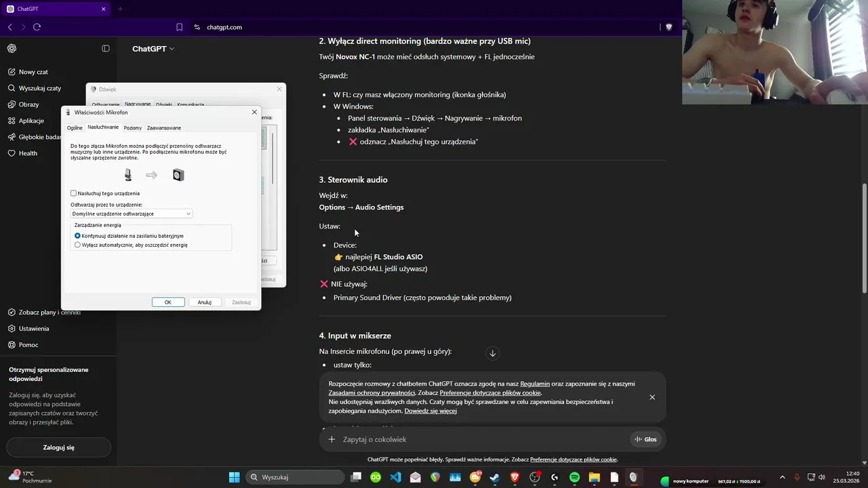Select Nagrywanie tab in Dźwięk window
868x488 pixels.
pos(138,104)
